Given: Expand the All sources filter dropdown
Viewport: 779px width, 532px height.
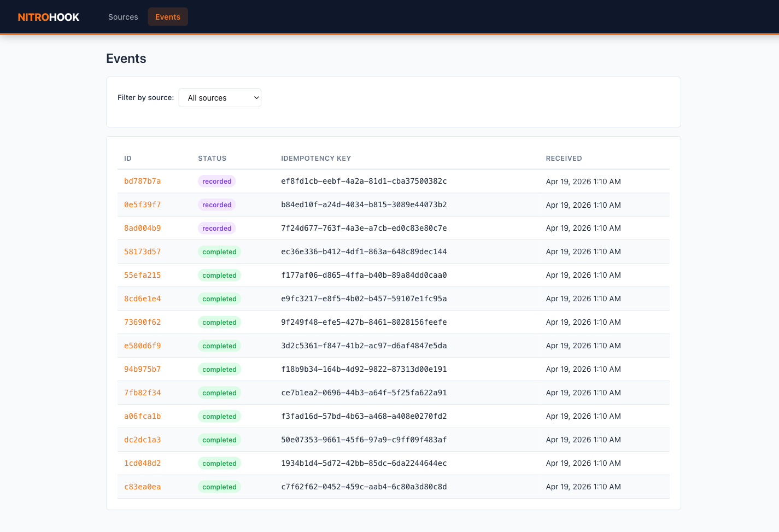Looking at the screenshot, I should tap(220, 98).
